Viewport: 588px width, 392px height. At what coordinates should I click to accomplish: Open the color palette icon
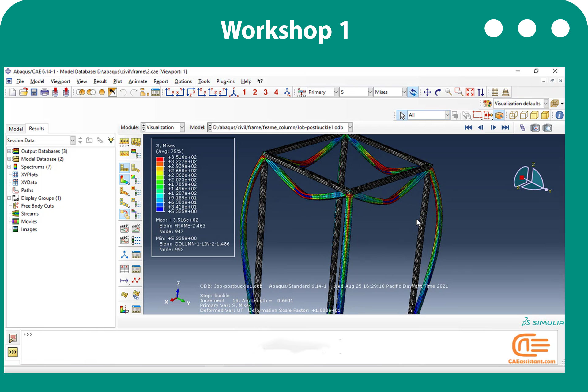pos(488,104)
